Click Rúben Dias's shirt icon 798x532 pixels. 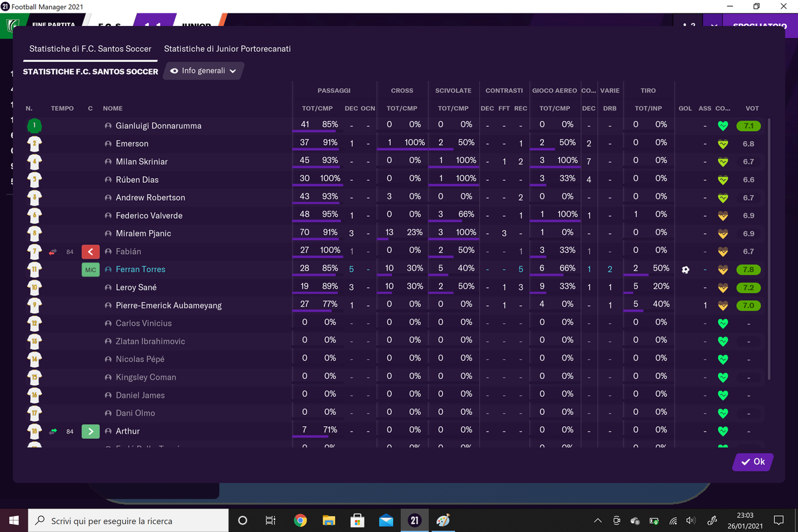coord(35,179)
